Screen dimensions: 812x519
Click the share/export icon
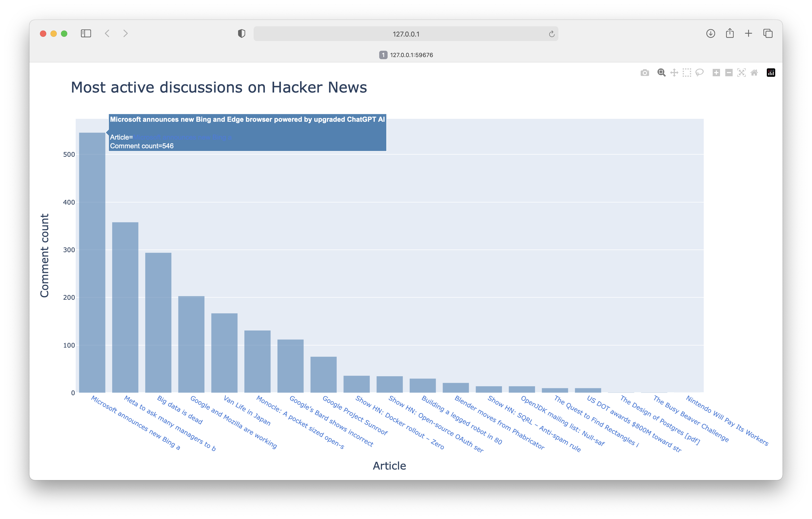[729, 34]
